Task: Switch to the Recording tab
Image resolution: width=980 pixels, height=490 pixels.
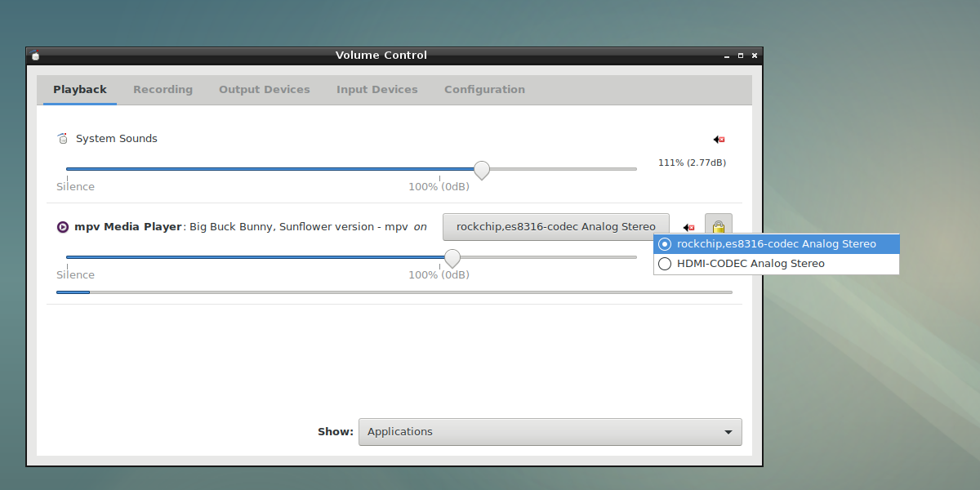Action: coord(163,90)
